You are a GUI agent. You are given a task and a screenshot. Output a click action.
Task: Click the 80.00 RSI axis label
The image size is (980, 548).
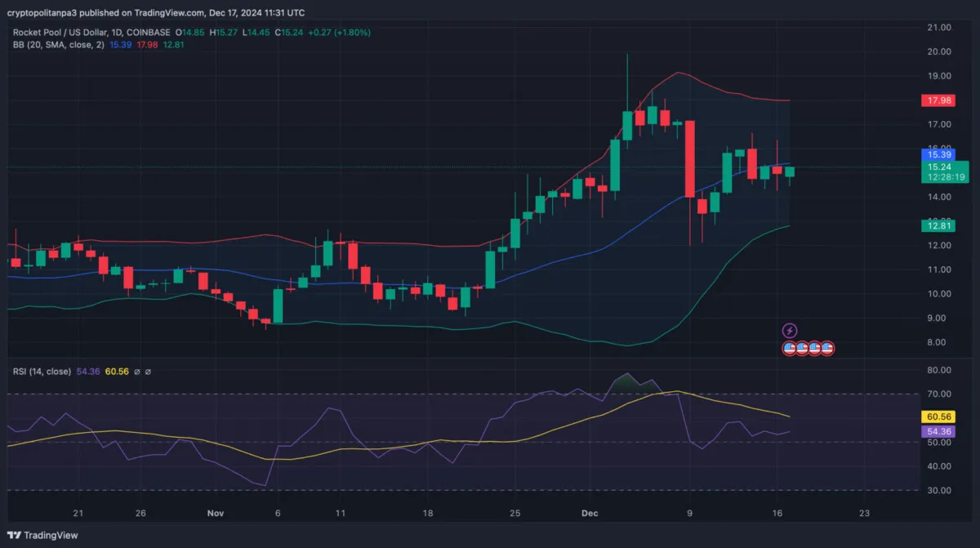tap(939, 370)
